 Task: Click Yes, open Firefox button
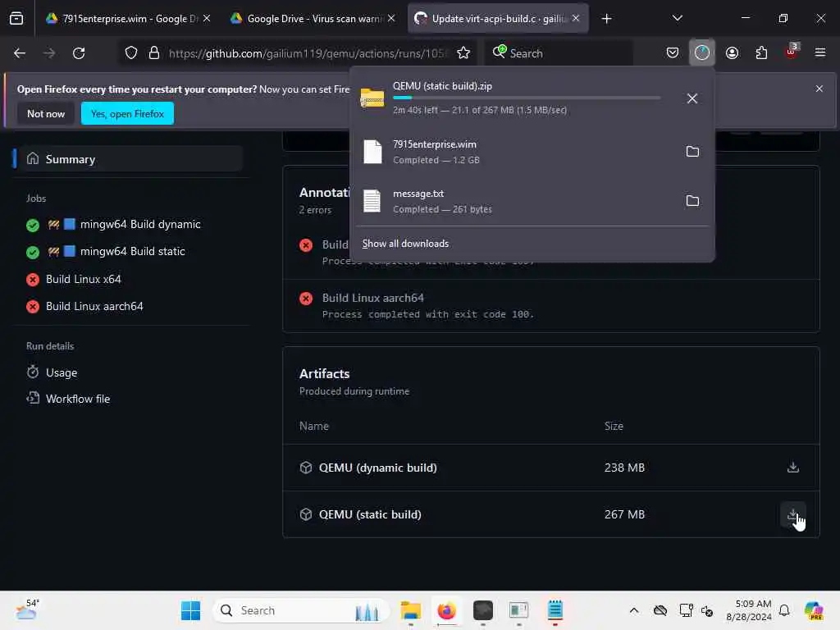click(127, 113)
